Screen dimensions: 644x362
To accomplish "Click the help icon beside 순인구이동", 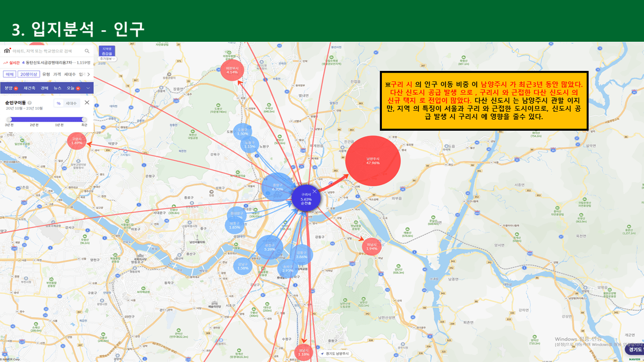I will click(29, 103).
